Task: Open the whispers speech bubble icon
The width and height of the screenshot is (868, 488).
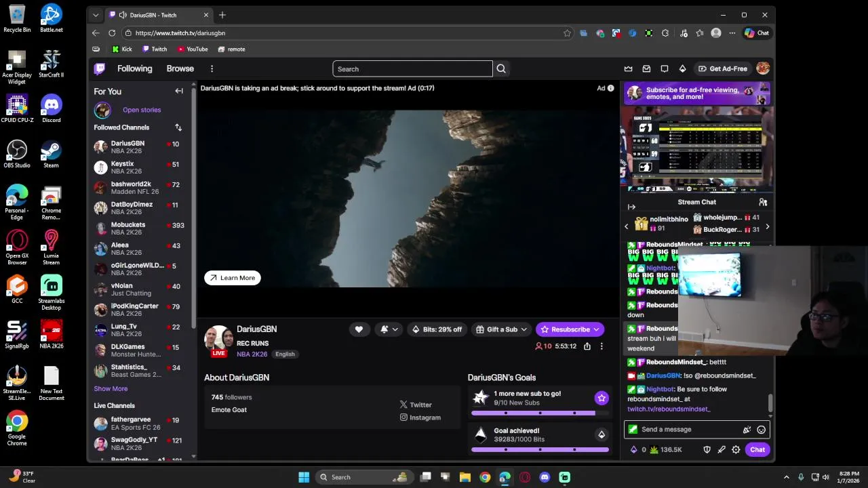Action: point(665,68)
